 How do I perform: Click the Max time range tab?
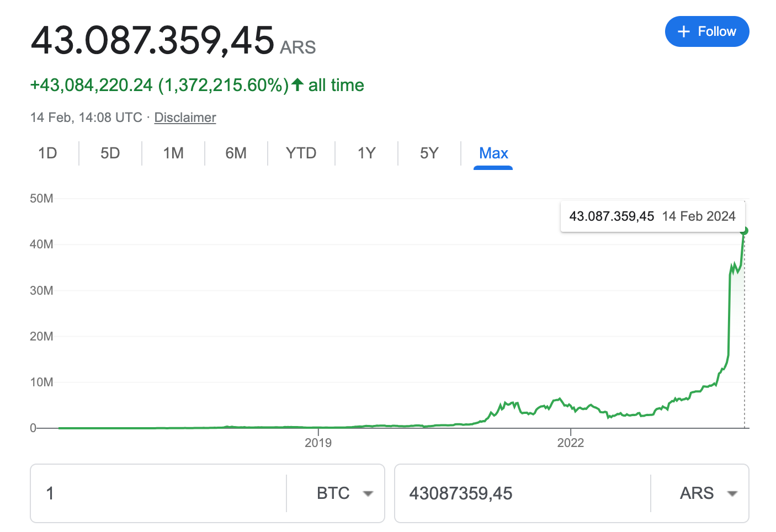click(493, 153)
